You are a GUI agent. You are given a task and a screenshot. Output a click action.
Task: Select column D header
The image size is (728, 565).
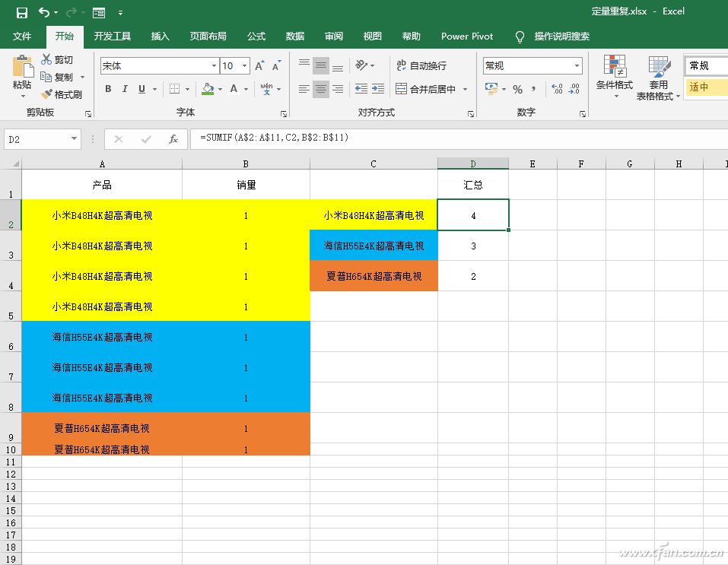pyautogui.click(x=473, y=163)
